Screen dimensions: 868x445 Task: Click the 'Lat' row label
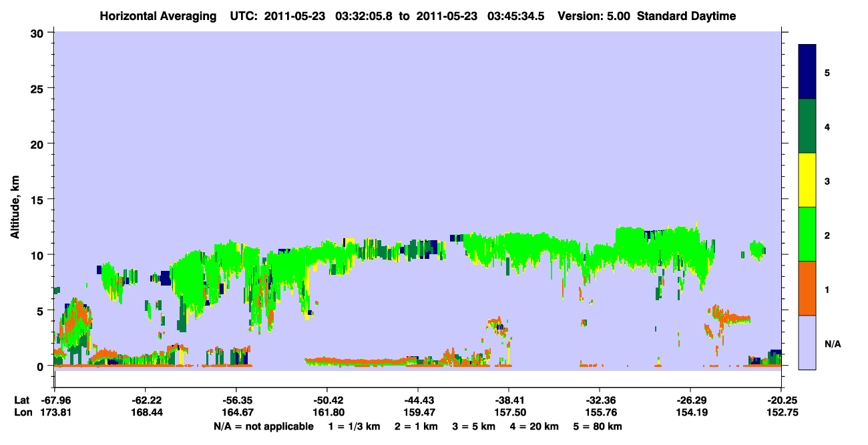point(22,400)
